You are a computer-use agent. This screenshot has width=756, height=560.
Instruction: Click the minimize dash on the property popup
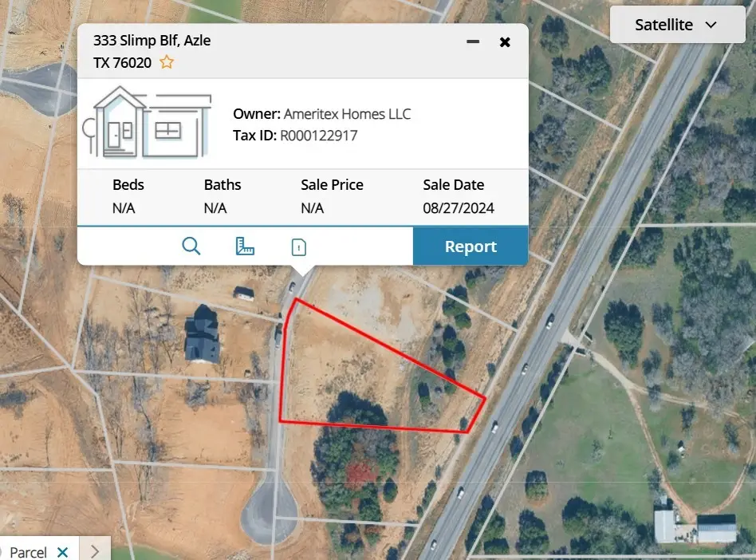pos(472,41)
